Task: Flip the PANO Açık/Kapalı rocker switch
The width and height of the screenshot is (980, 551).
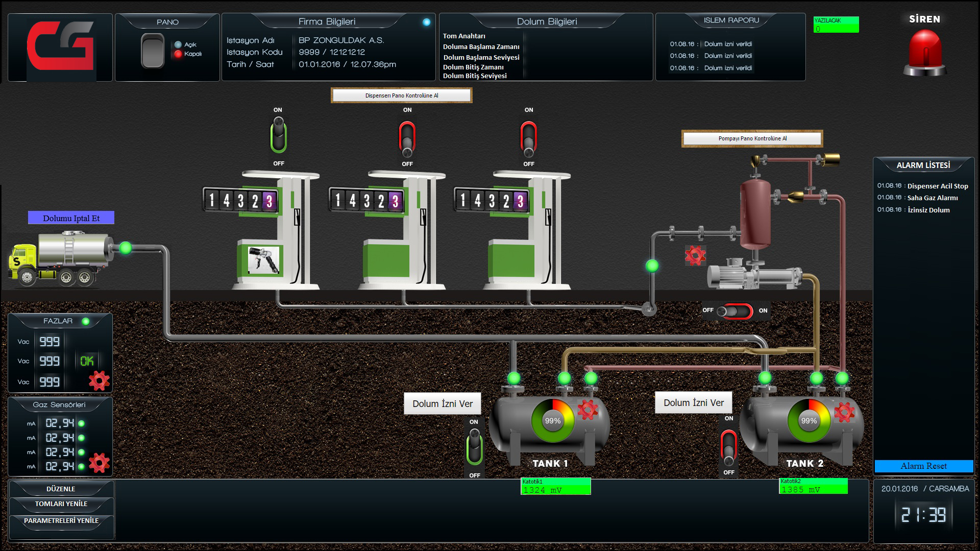Action: (x=152, y=51)
